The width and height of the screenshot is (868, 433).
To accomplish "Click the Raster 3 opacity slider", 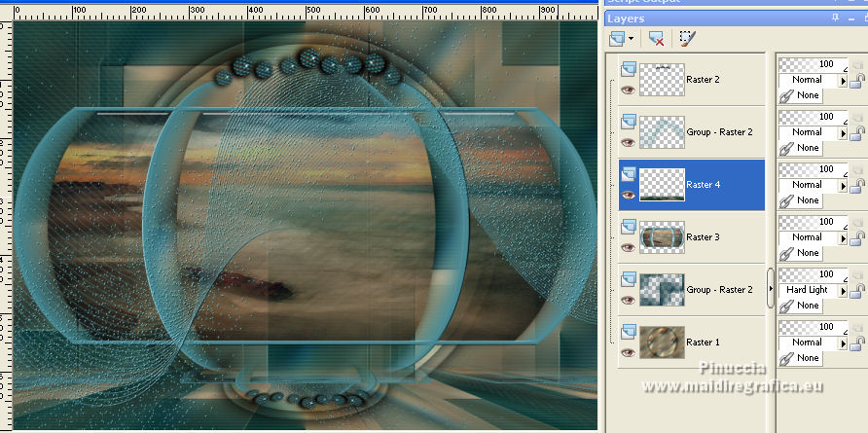I will [814, 223].
